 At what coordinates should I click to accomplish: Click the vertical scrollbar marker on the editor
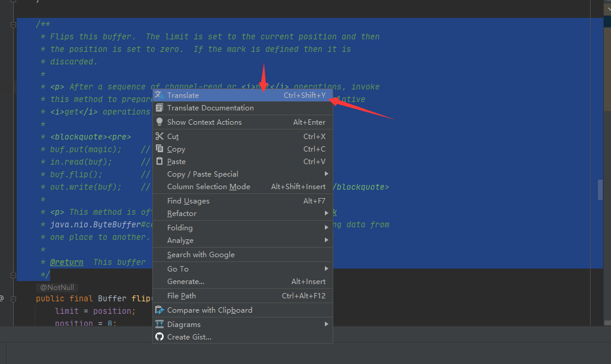click(x=600, y=190)
